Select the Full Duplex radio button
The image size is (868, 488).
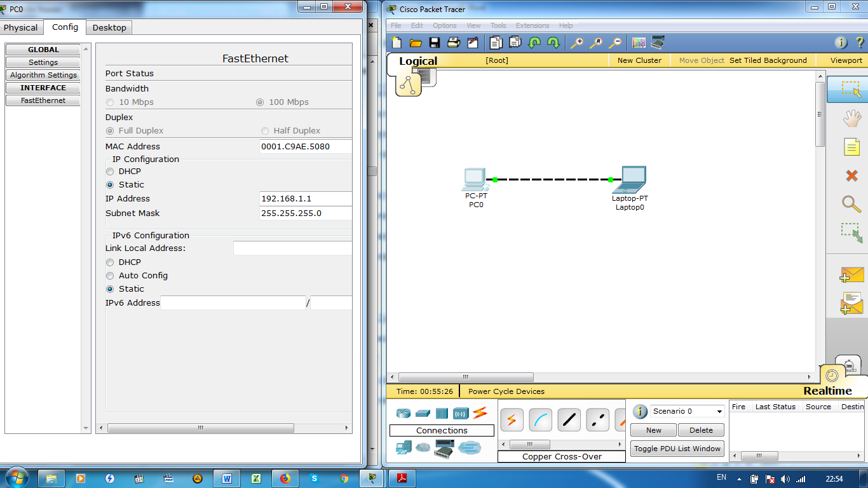[x=111, y=131]
